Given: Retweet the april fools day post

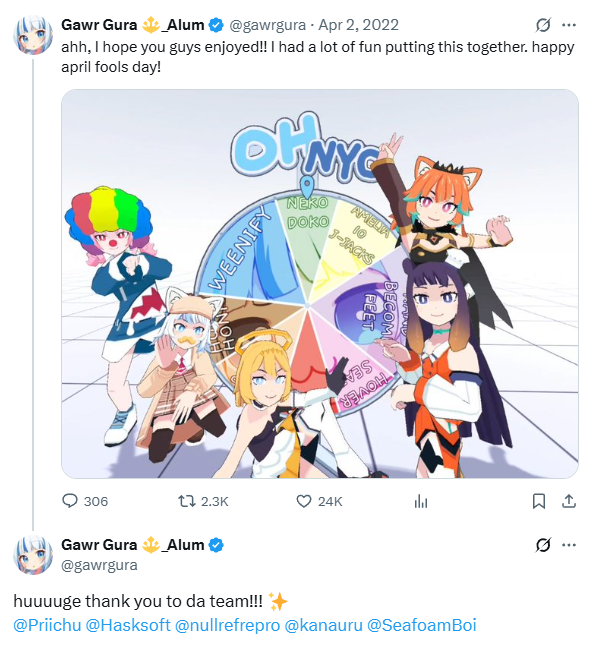Looking at the screenshot, I should [203, 501].
